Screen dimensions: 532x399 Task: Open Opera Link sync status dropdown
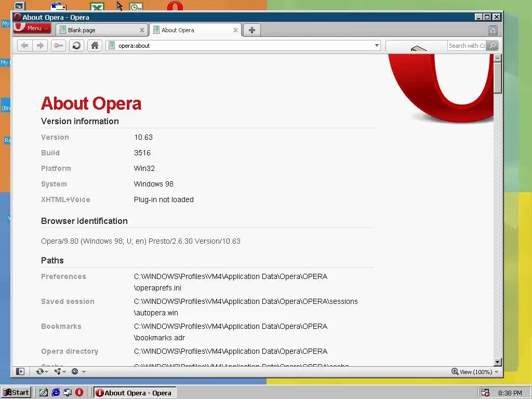[42, 371]
